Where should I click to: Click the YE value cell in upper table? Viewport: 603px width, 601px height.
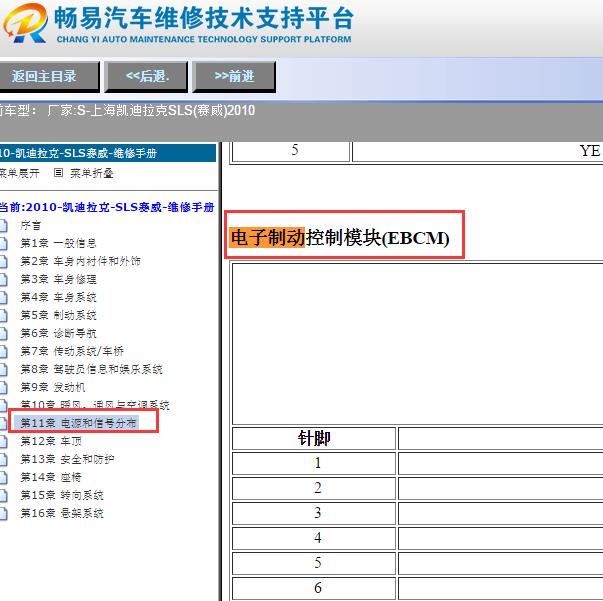pos(478,151)
